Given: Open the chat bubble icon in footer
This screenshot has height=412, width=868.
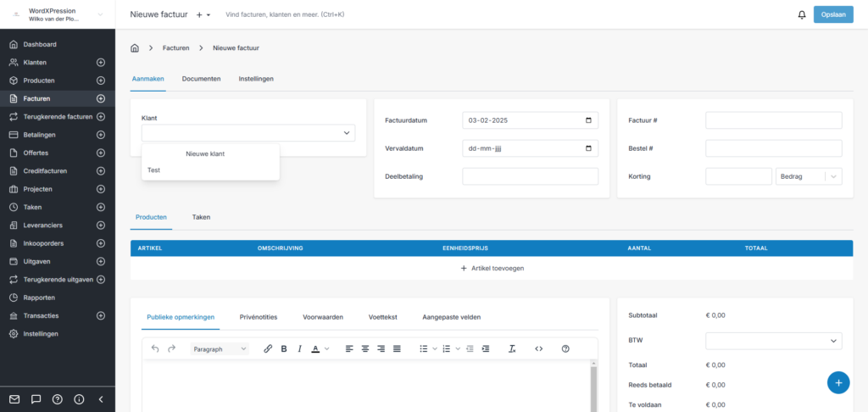Looking at the screenshot, I should (36, 399).
